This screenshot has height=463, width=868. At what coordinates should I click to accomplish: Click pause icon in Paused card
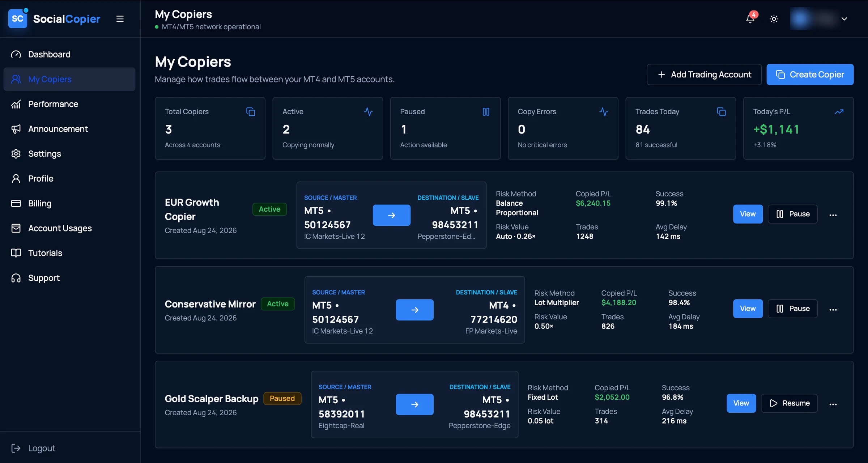point(486,112)
